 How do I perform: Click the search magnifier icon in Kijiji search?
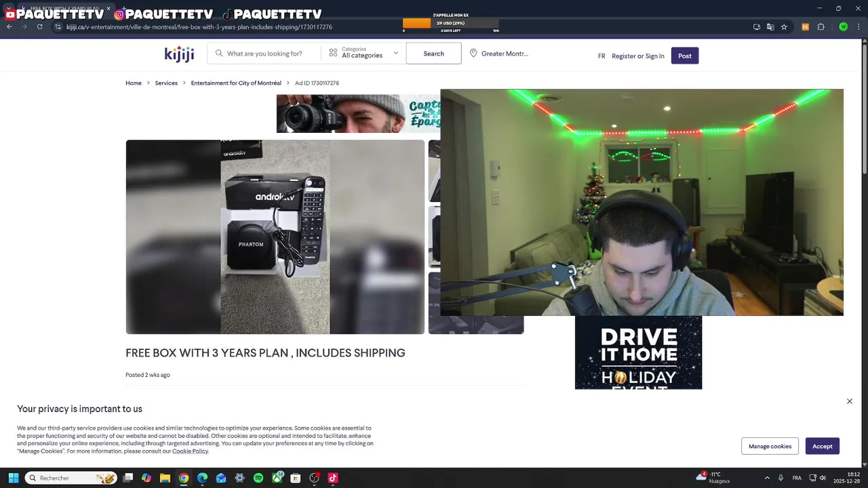click(219, 54)
